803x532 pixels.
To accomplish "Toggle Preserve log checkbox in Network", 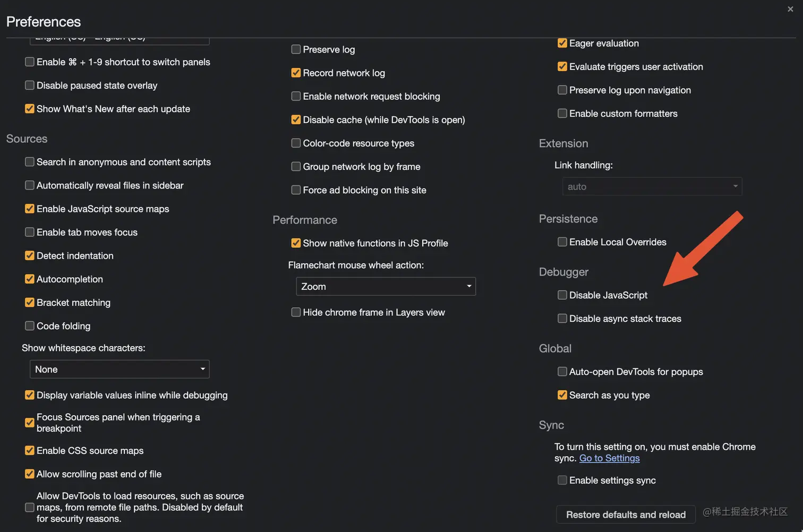I will click(x=296, y=49).
